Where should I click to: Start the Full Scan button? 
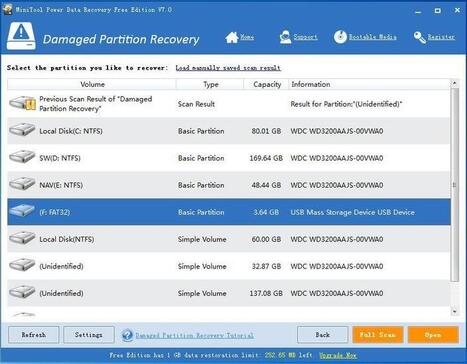[x=378, y=335]
